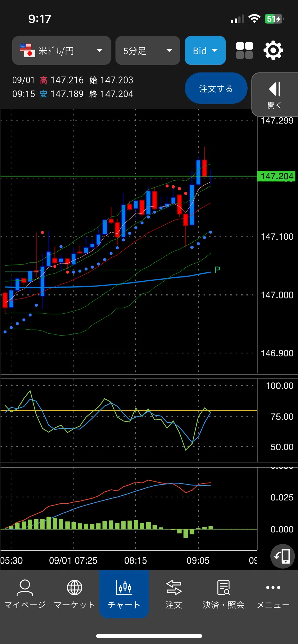This screenshot has width=298, height=644.
Task: Tap the US/Japan flag currency icon
Action: tap(27, 50)
